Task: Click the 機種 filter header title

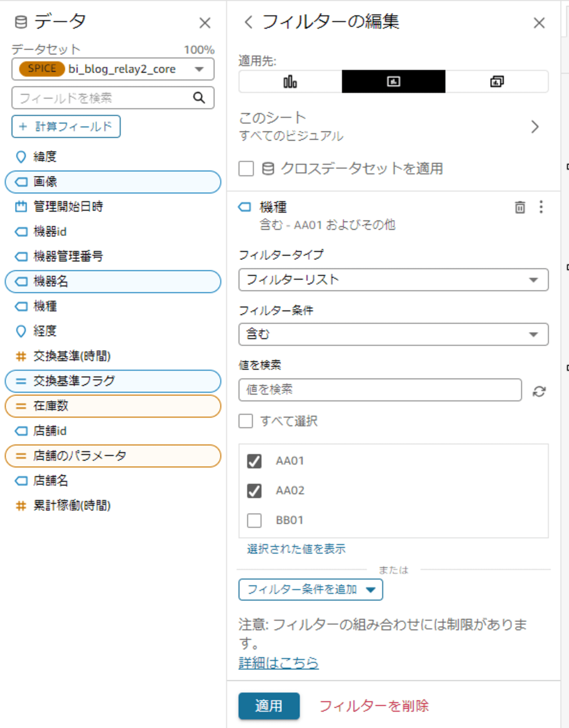Action: [273, 207]
